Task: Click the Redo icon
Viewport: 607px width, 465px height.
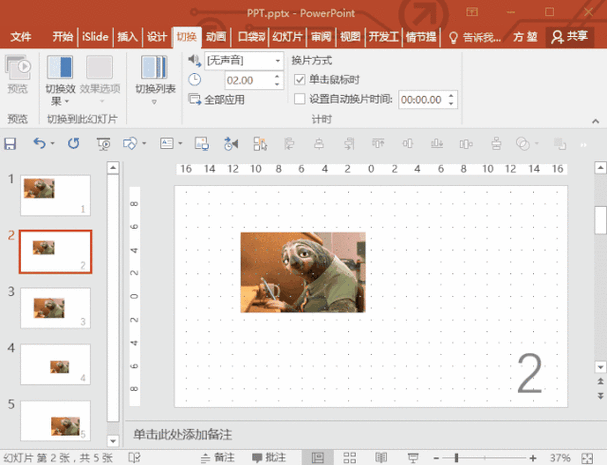Action: [74, 144]
